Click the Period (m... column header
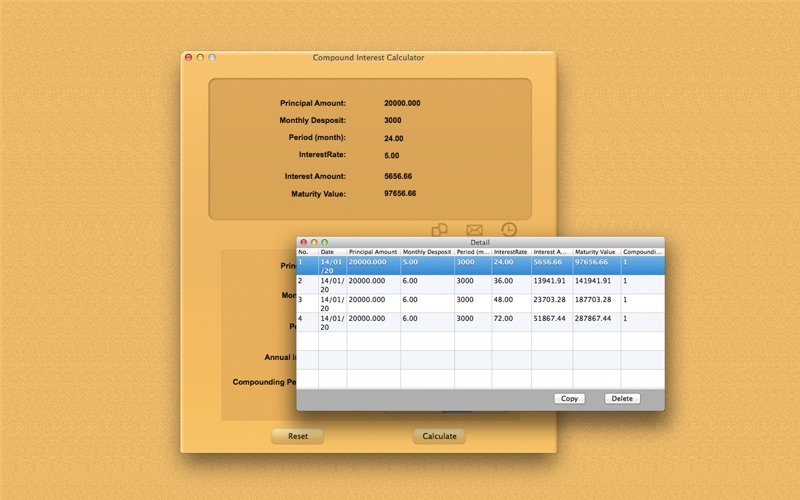This screenshot has width=800, height=500. (x=473, y=252)
